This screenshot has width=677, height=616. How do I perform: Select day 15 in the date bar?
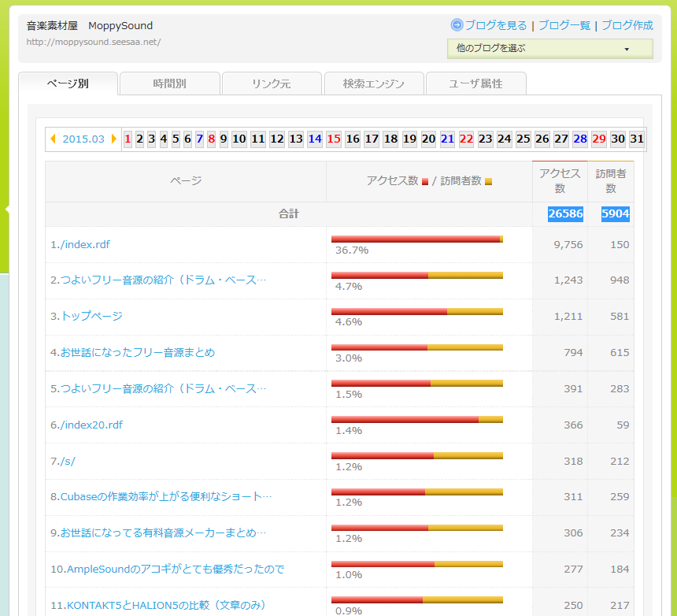pyautogui.click(x=334, y=139)
